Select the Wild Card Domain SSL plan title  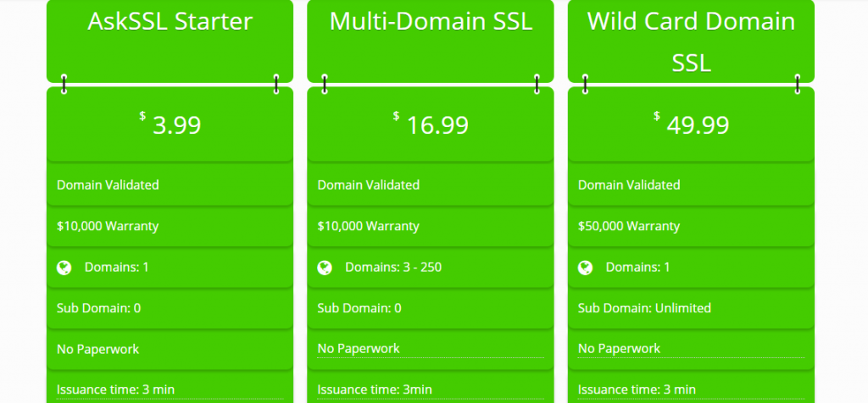coord(691,42)
